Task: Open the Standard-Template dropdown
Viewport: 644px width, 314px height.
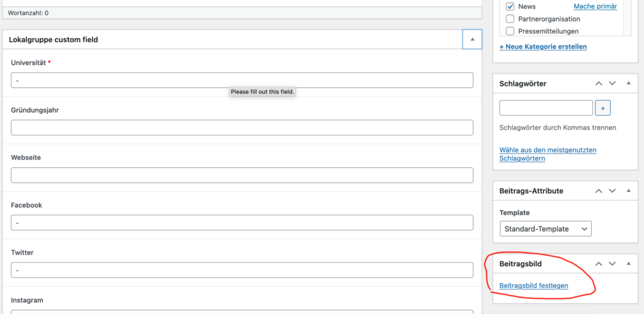Action: (x=545, y=229)
